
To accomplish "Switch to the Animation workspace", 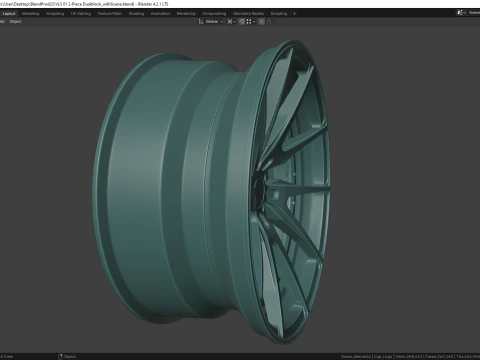I will pos(160,14).
